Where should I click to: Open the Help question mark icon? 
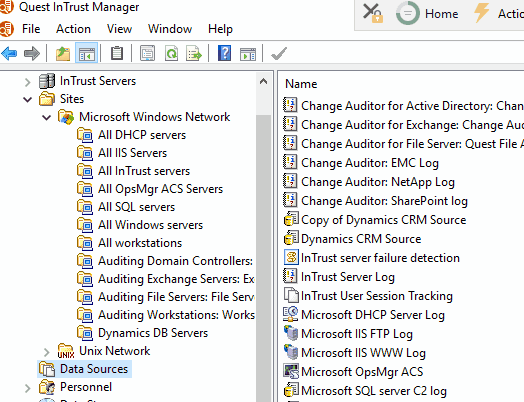225,53
